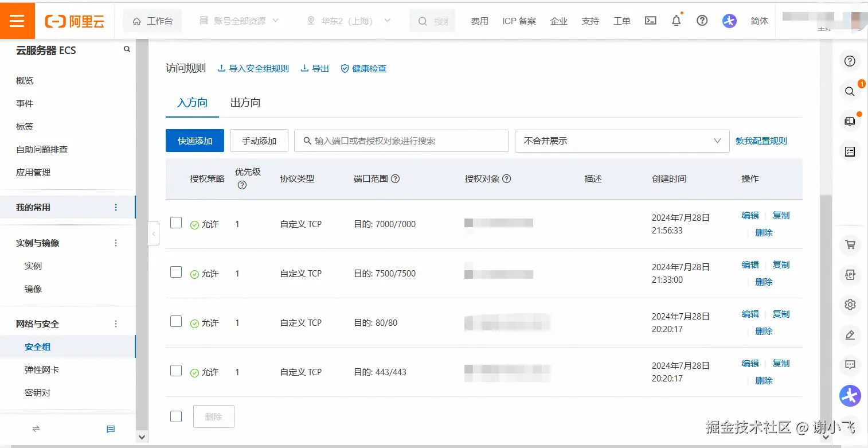Expand the 账号全部资源 dropdown

click(x=239, y=21)
